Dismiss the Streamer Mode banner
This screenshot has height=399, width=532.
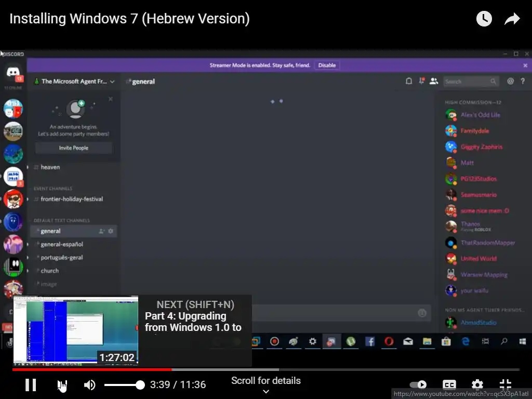525,65
